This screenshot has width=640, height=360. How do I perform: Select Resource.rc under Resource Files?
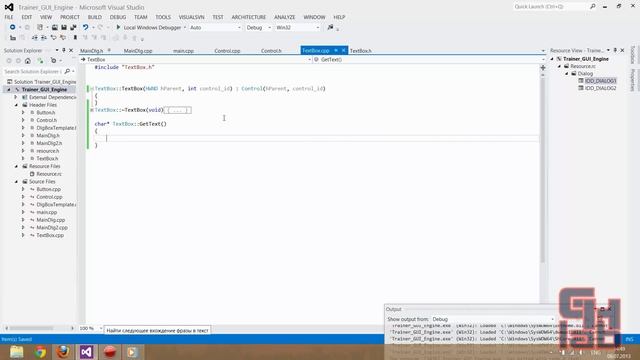pyautogui.click(x=49, y=174)
